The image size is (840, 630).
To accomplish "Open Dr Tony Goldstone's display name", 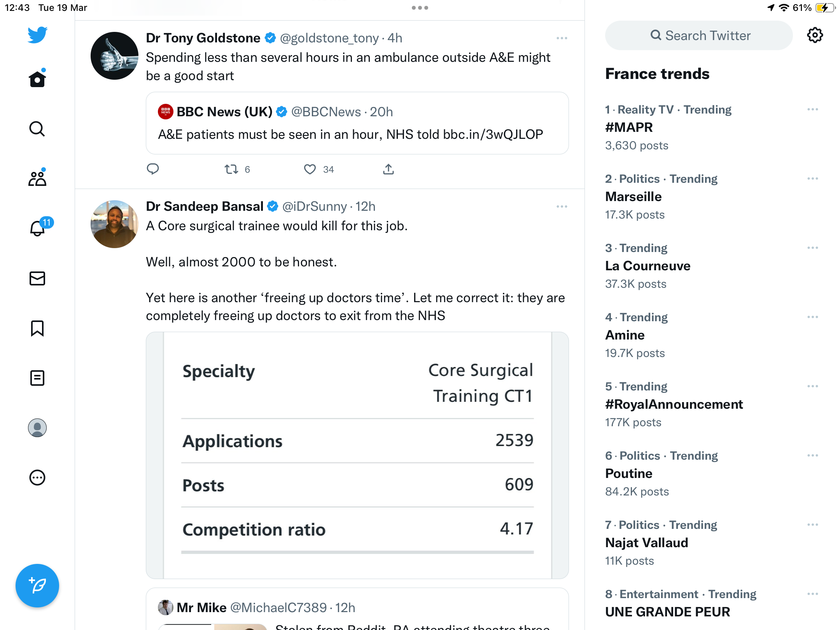I will pyautogui.click(x=203, y=38).
